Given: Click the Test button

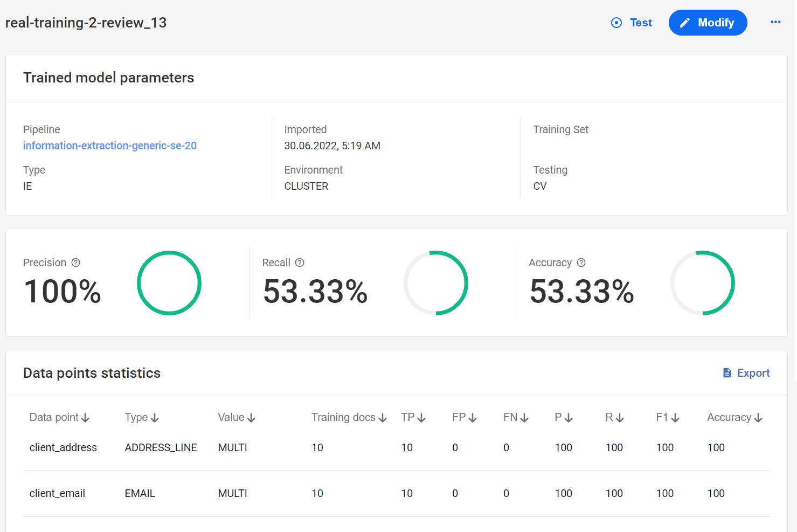Looking at the screenshot, I should click(632, 23).
